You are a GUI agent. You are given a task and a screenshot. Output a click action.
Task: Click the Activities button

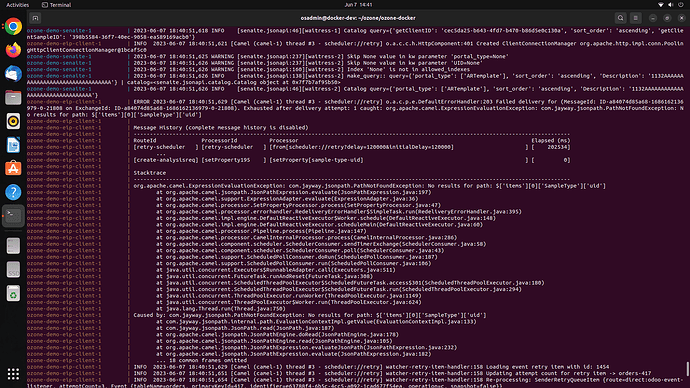pos(18,5)
